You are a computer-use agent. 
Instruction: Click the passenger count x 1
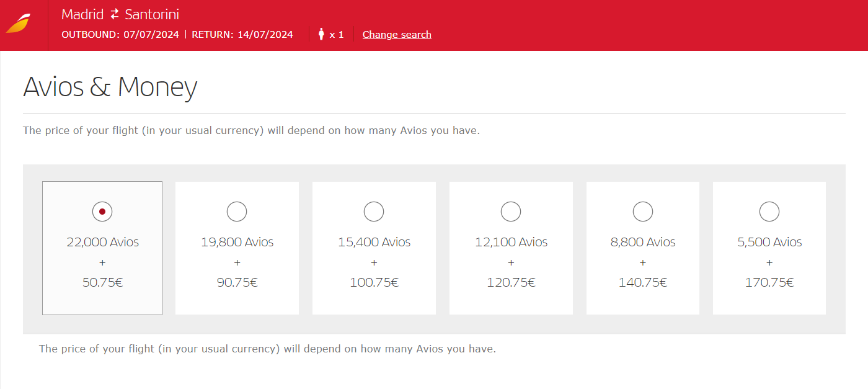(x=337, y=35)
